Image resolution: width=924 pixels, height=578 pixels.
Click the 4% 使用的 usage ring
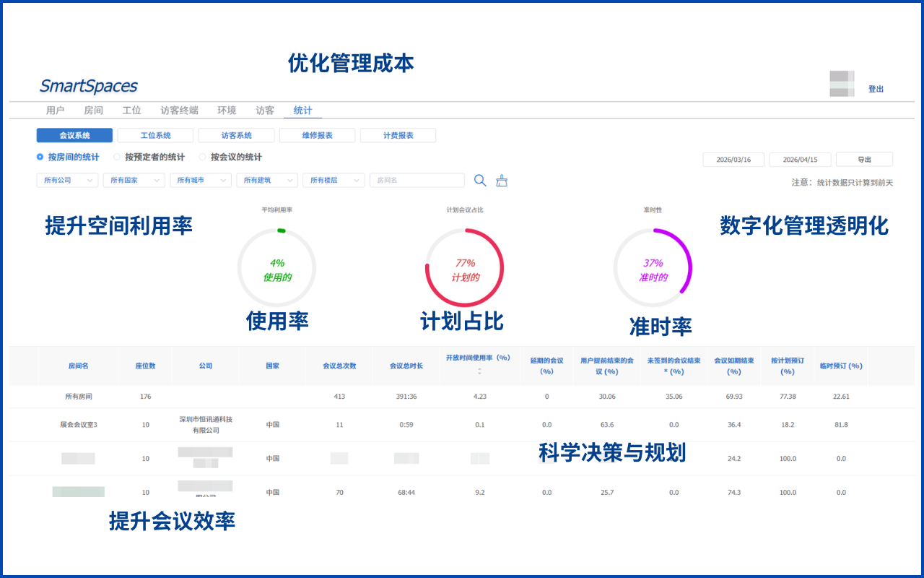[277, 267]
